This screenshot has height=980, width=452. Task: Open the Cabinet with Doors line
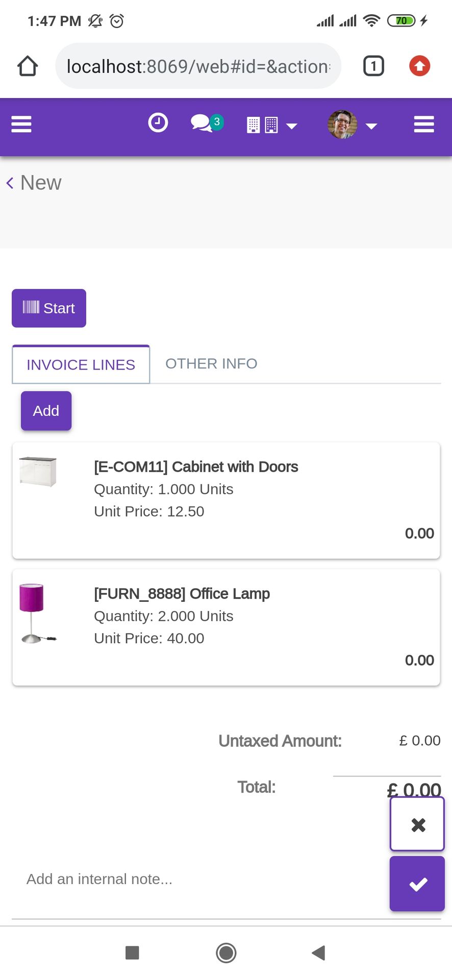coord(226,500)
